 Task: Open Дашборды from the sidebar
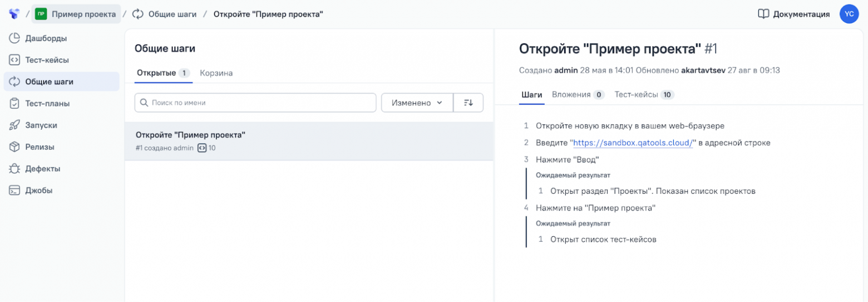46,38
